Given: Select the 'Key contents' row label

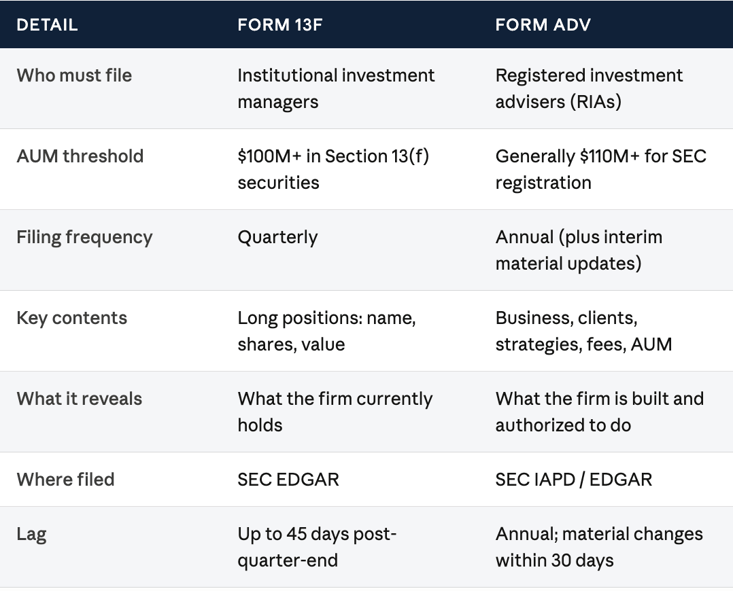Looking at the screenshot, I should point(72,318).
